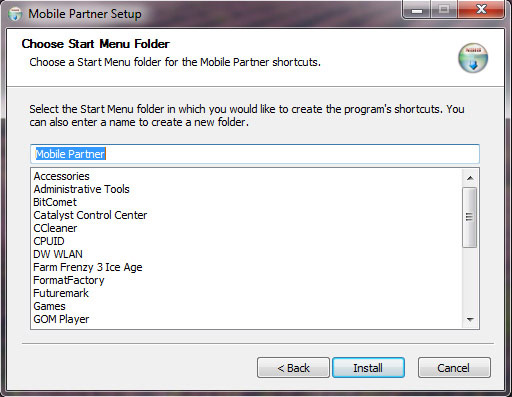This screenshot has height=397, width=512.
Task: Click the folder list scrollbar thumb
Action: click(470, 217)
